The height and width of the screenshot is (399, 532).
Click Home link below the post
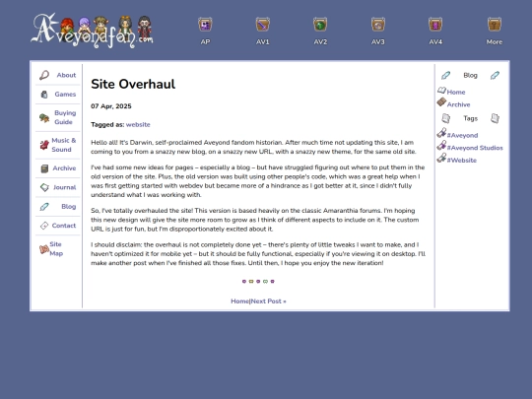[239, 301]
